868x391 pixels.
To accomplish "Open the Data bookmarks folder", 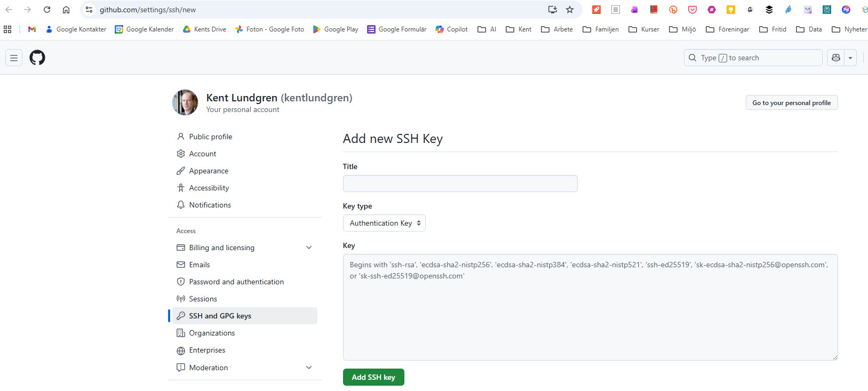I will (809, 29).
